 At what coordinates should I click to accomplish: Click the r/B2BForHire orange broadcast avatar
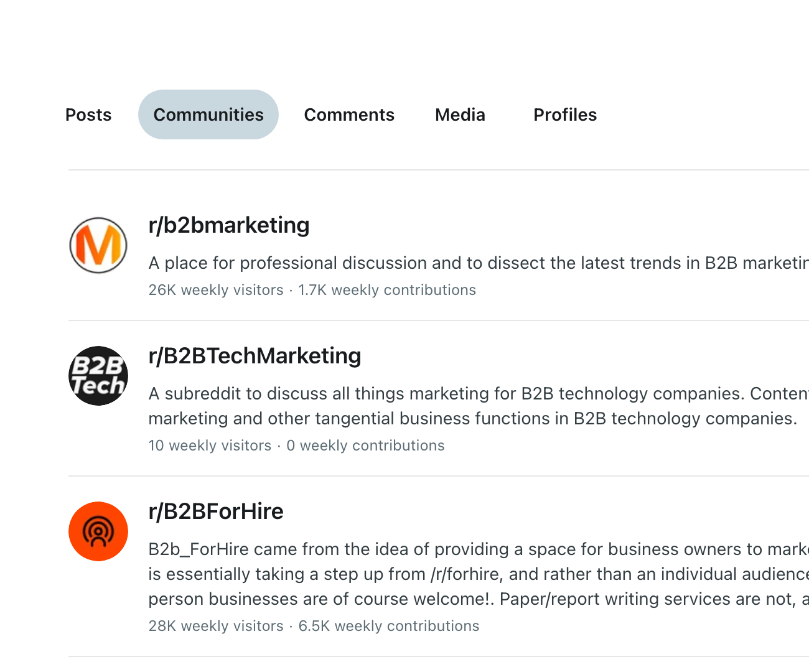pyautogui.click(x=98, y=531)
